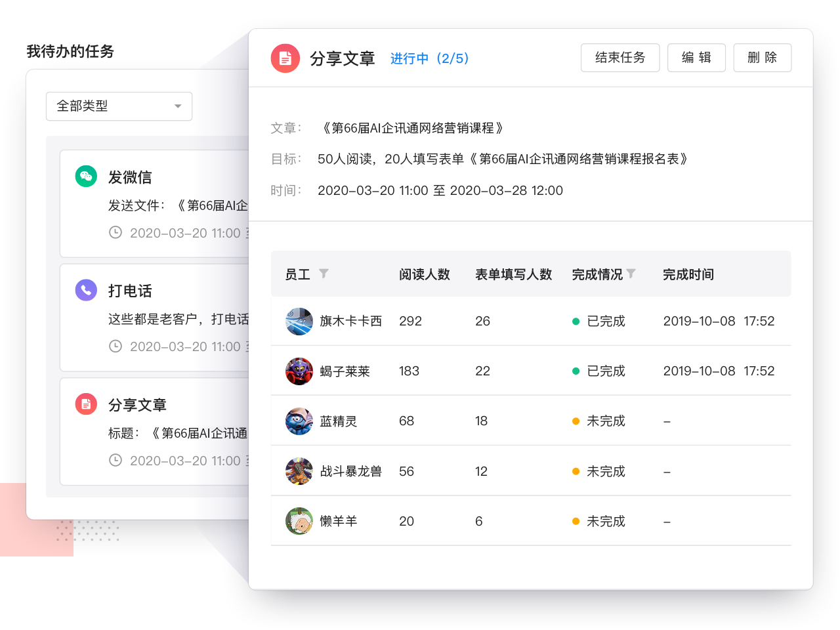Click the red article icon on 分享文章 card
This screenshot has height=630, width=840.
tap(86, 404)
